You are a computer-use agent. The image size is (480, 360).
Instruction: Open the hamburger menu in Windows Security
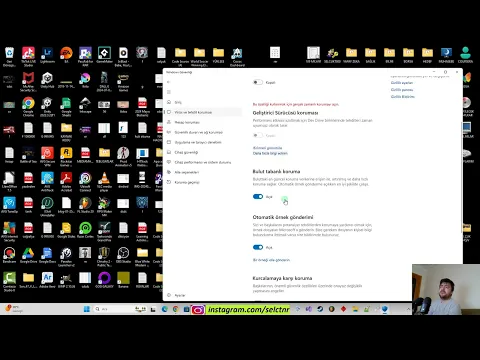[x=169, y=92]
